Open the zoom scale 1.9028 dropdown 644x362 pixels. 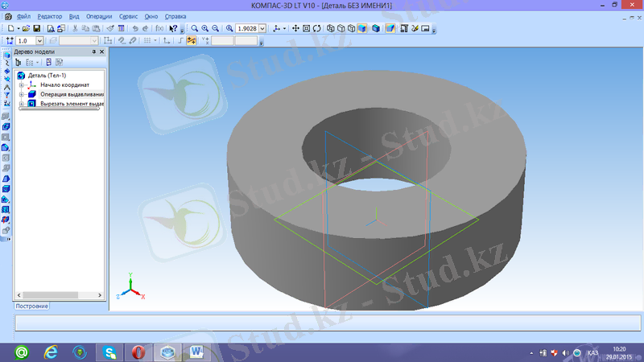point(265,28)
